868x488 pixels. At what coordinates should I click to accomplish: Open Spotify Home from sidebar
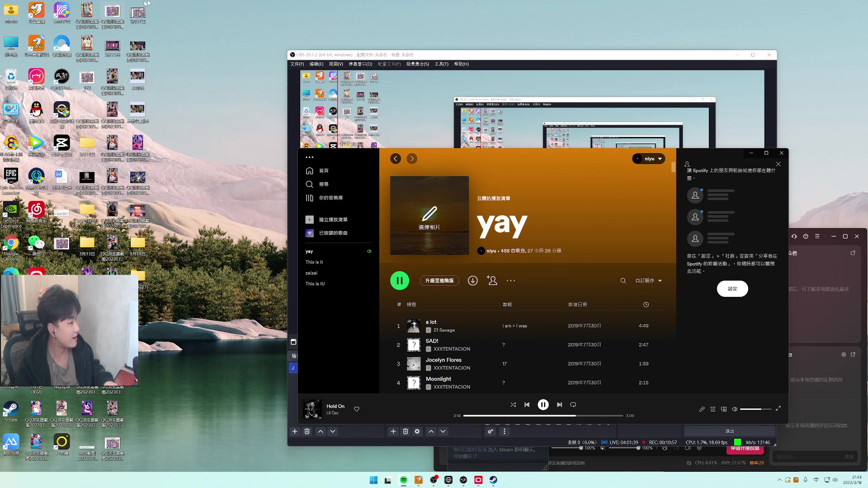coord(317,171)
